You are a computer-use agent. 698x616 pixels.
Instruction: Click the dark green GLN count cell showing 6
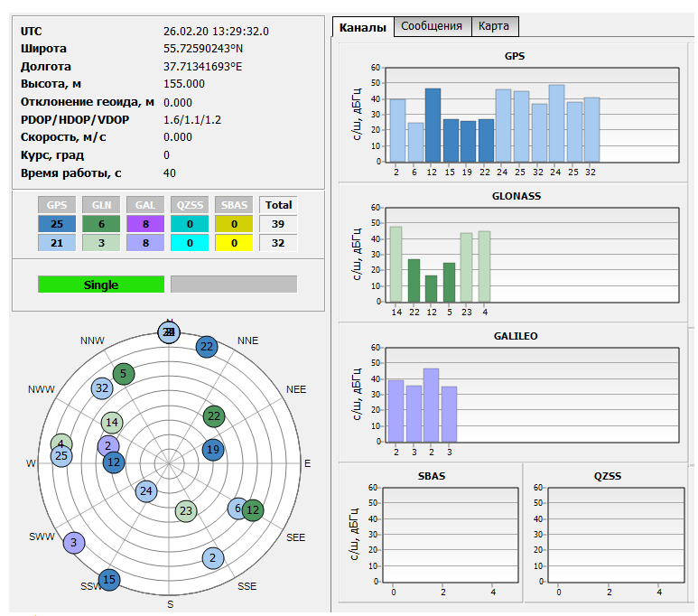point(100,224)
